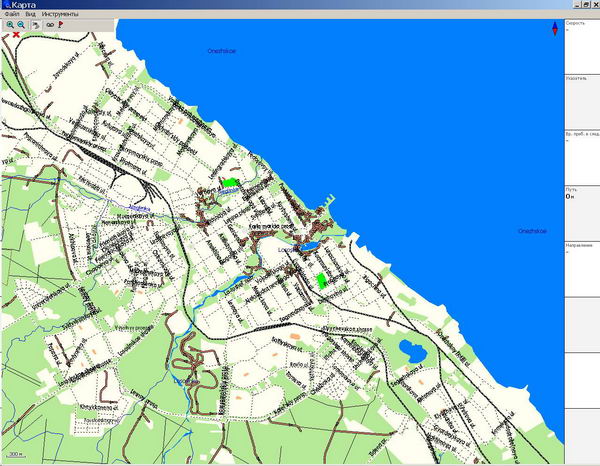Open the Вид menu
This screenshot has height=466, width=600.
click(32, 15)
